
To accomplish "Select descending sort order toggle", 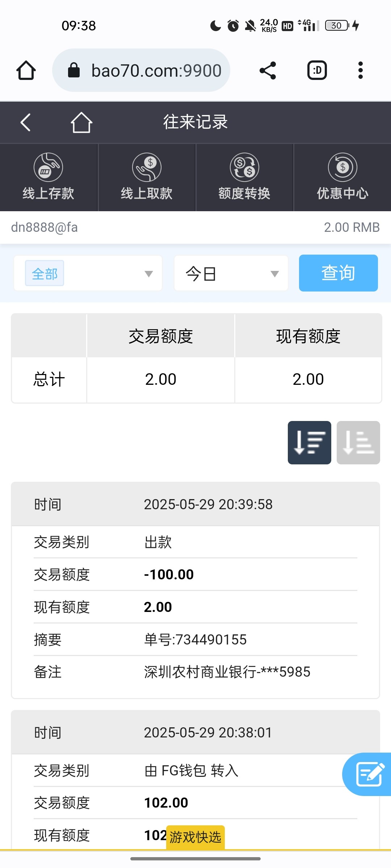I will (309, 442).
